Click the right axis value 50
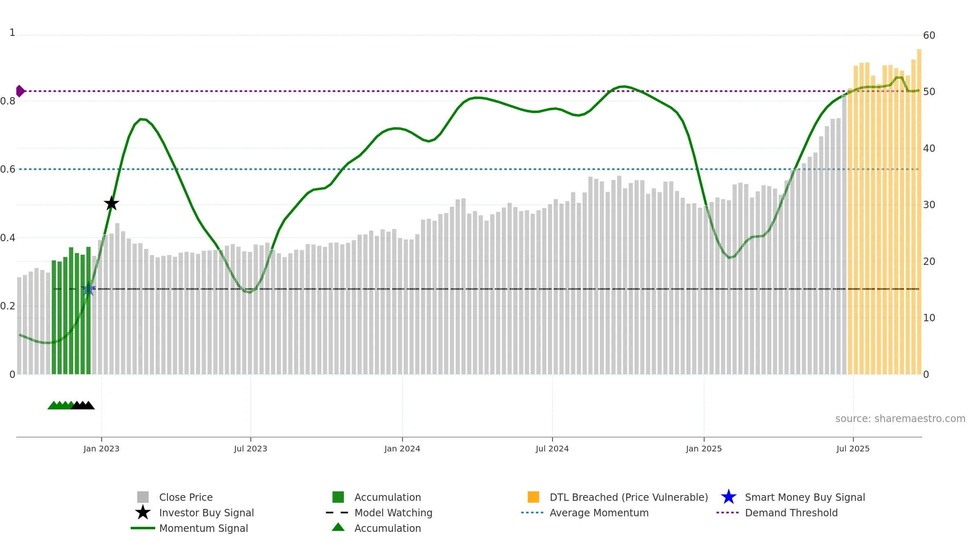The width and height of the screenshot is (980, 551). click(x=929, y=92)
